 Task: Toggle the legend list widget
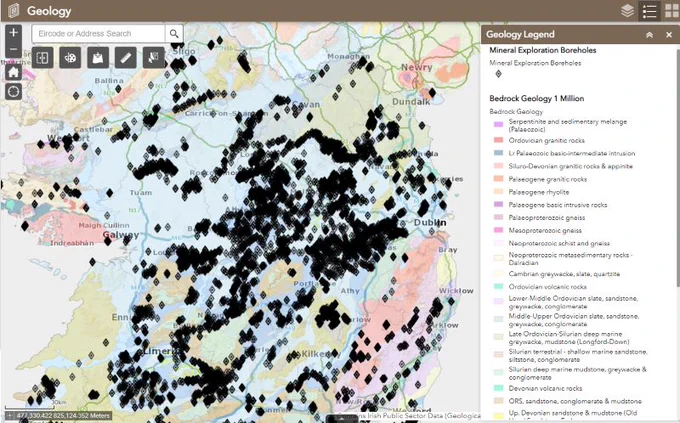click(x=649, y=11)
